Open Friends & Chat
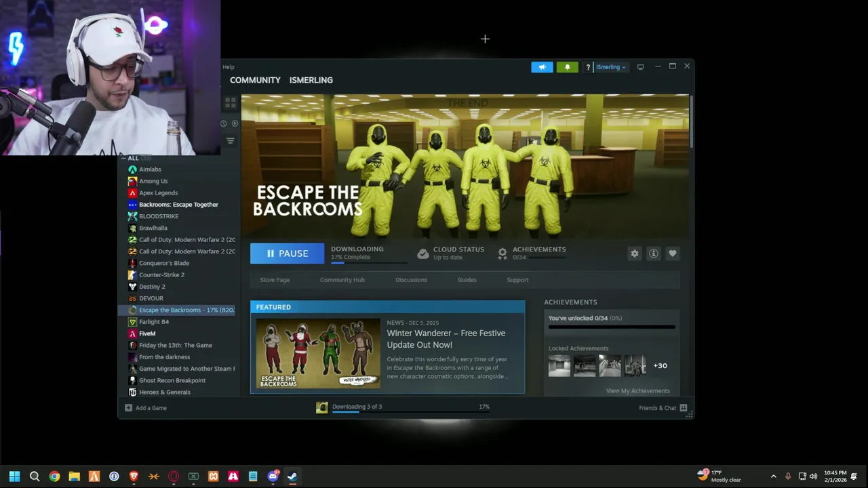 coord(663,408)
